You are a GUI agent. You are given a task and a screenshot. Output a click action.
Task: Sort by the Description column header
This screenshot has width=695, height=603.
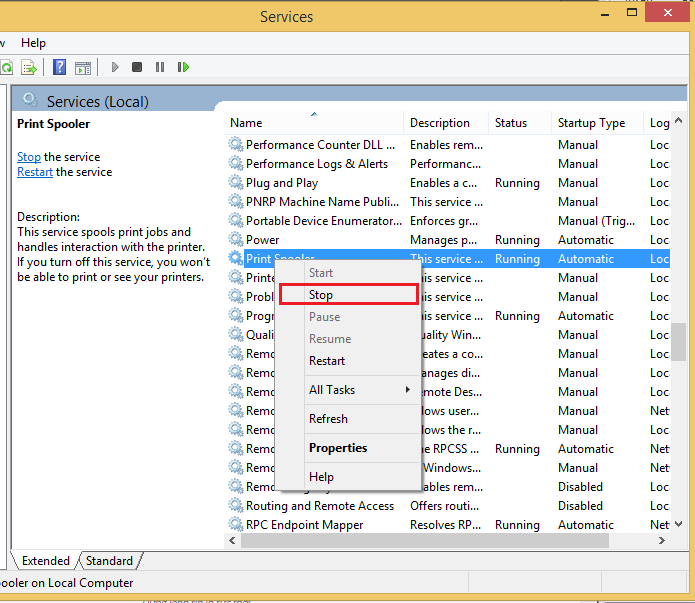coord(446,123)
